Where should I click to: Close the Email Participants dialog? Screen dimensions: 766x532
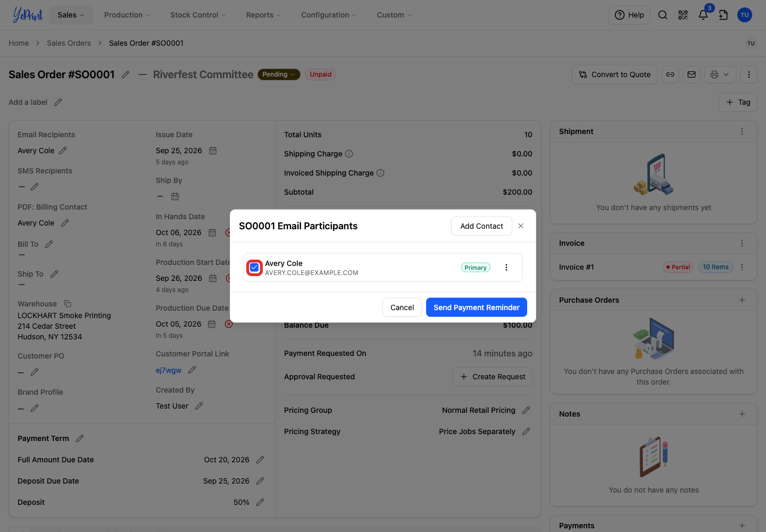(521, 226)
